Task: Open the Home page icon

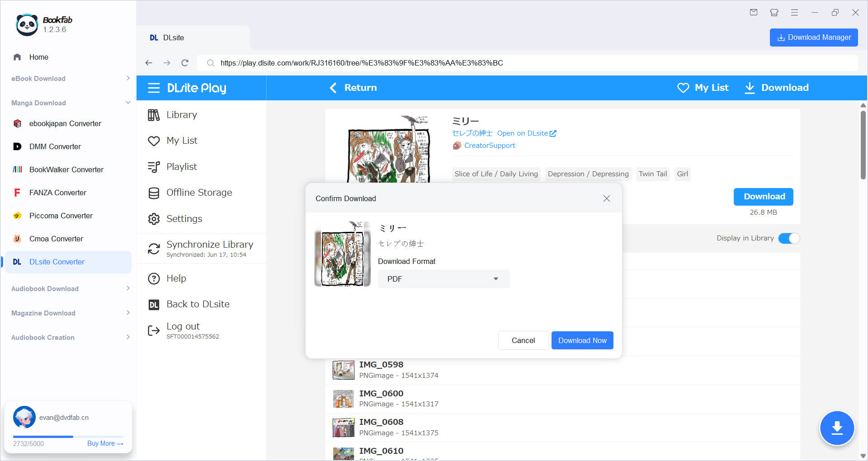Action: 17,57
